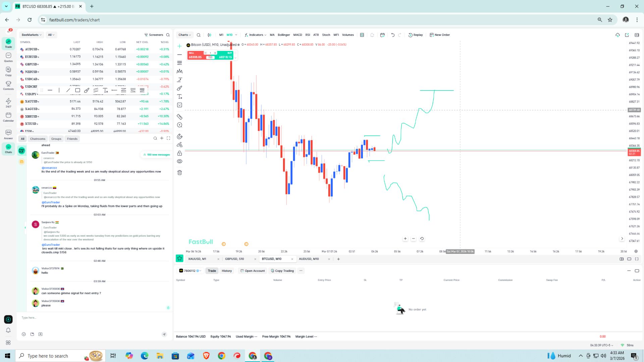Select the trash delete drawings tool

(179, 173)
